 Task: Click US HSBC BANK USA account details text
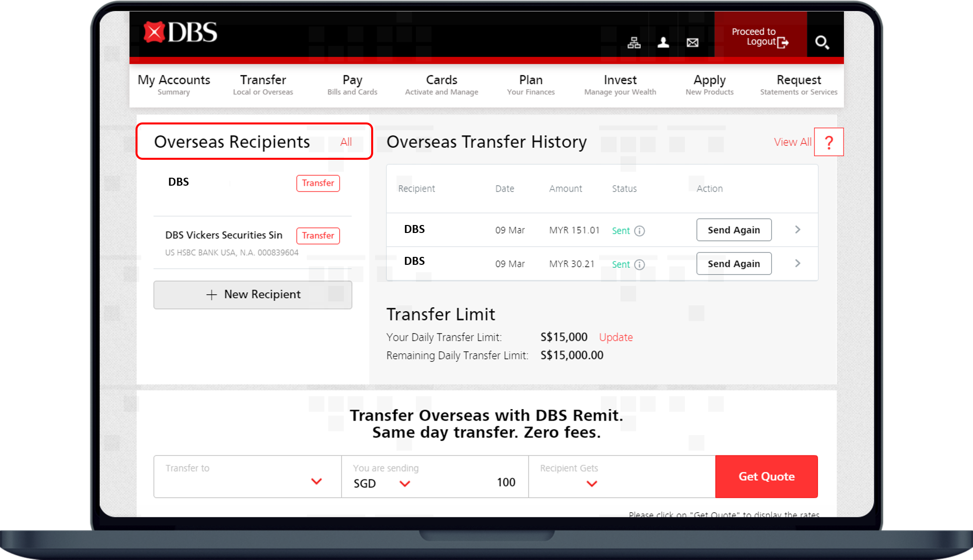point(232,252)
